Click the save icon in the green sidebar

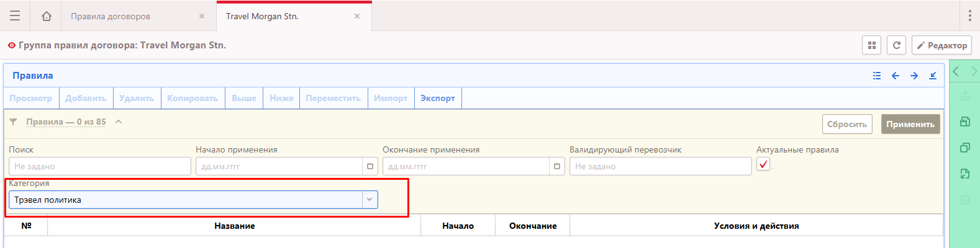[x=964, y=122]
